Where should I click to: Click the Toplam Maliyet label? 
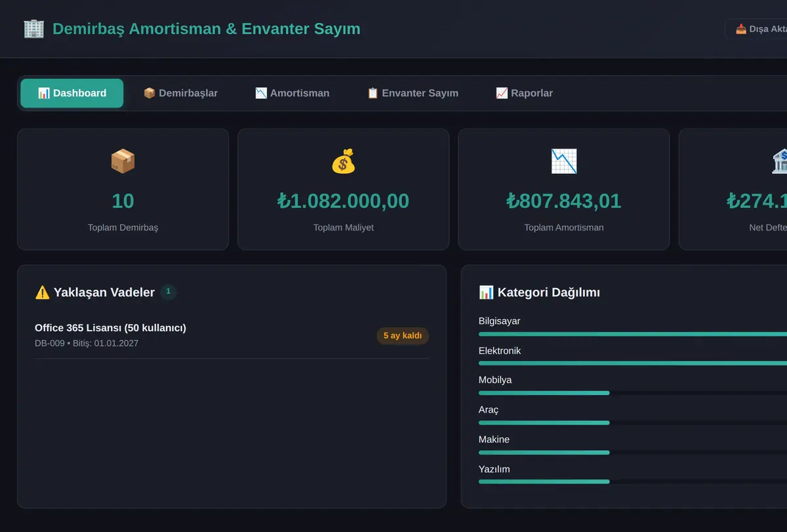coord(343,228)
